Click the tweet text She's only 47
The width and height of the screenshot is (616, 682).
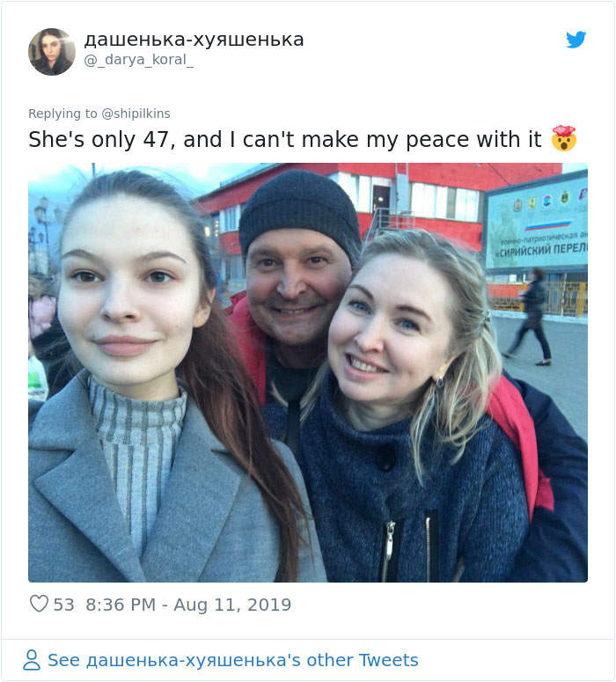point(99,140)
